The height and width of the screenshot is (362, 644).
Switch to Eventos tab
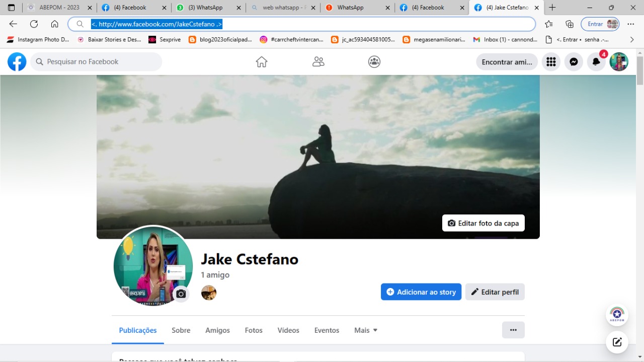327,330
